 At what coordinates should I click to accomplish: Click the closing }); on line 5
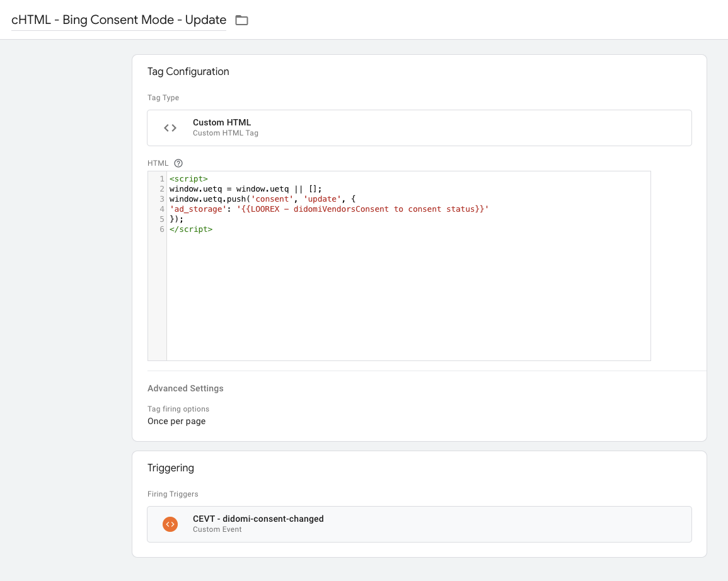click(x=176, y=219)
